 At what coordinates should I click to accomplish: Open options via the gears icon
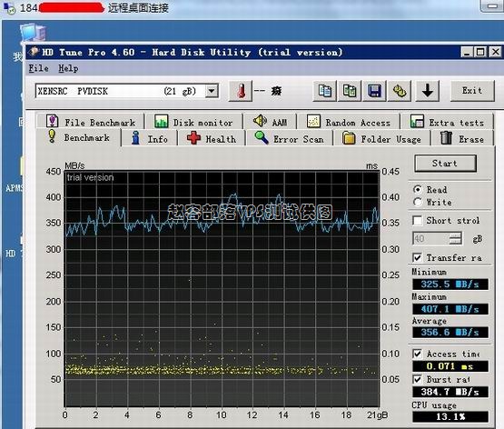400,91
